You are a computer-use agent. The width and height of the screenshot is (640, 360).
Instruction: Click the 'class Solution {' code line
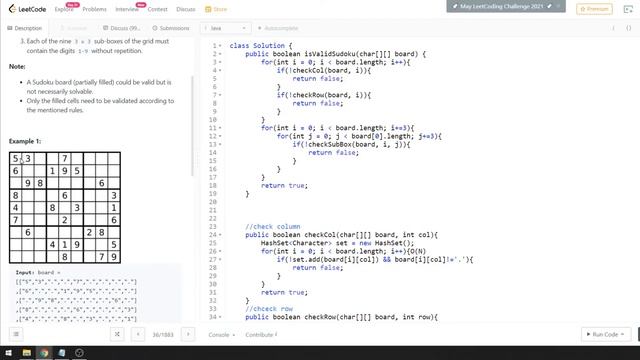click(261, 46)
